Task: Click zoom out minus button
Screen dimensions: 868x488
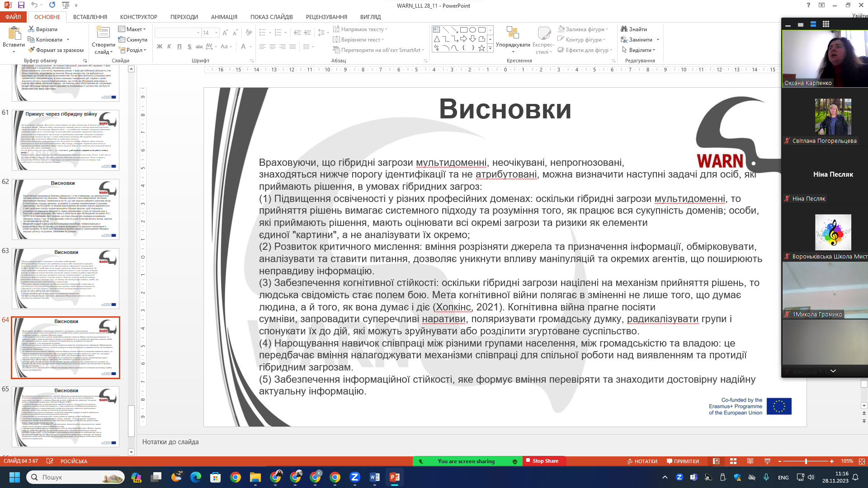Action: [780, 461]
